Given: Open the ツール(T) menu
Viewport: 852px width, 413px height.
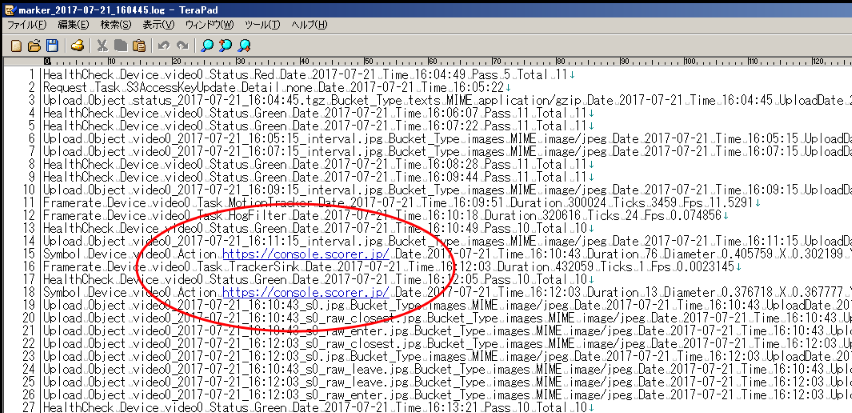Looking at the screenshot, I should [x=262, y=25].
